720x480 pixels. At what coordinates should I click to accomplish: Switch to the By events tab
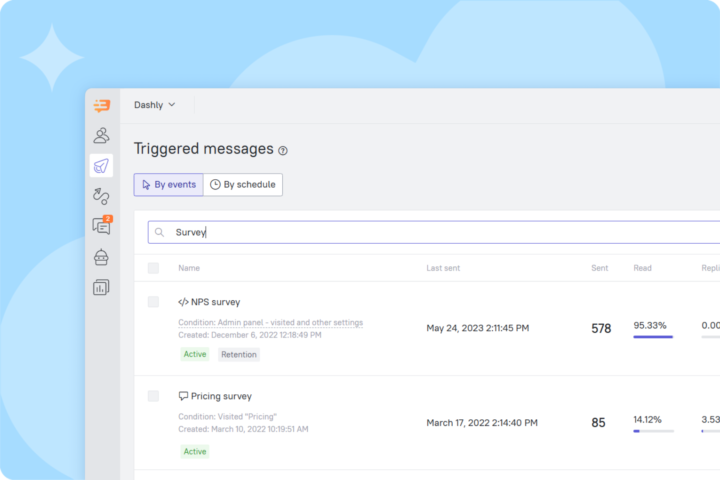pos(168,185)
